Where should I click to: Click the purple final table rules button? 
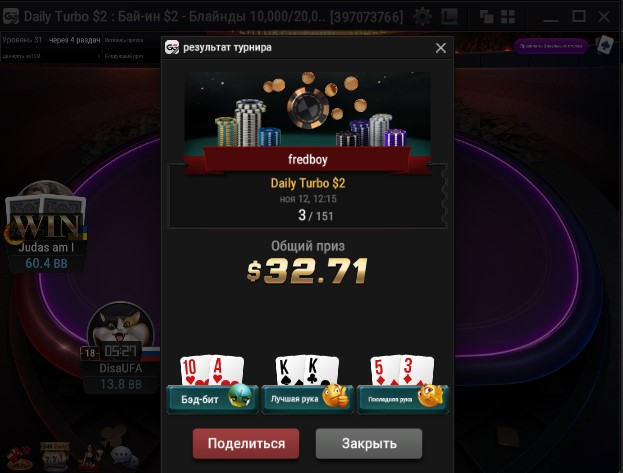(551, 46)
